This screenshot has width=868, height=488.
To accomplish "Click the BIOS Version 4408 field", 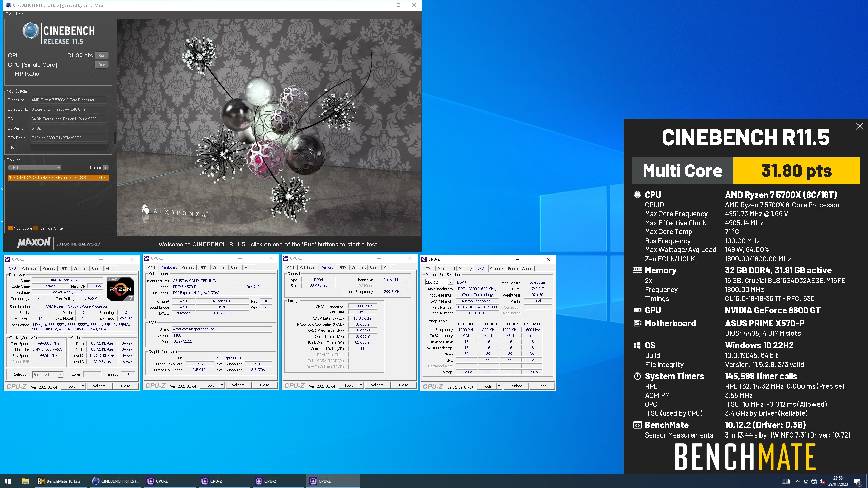I will pyautogui.click(x=222, y=335).
